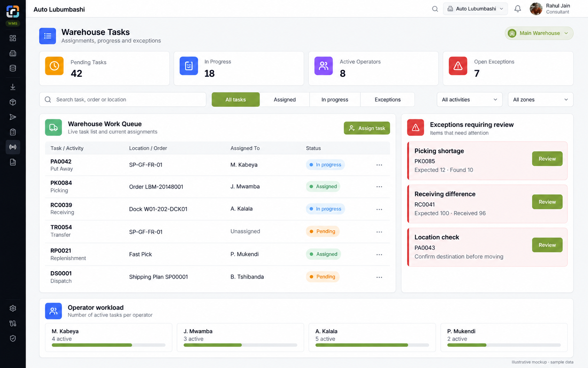Focus the search task, order or location field
The image size is (588, 368).
[123, 99]
